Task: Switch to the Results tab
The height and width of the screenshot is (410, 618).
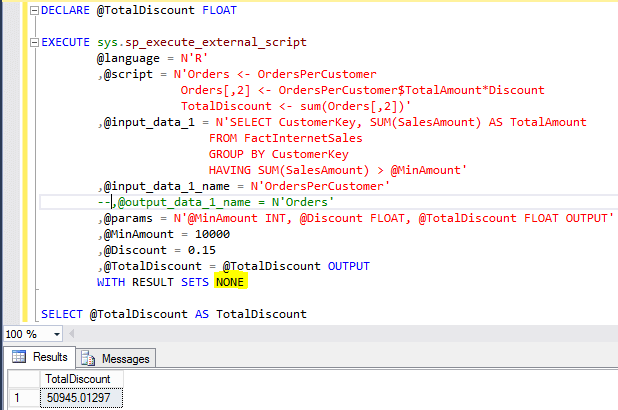Action: coord(39,357)
